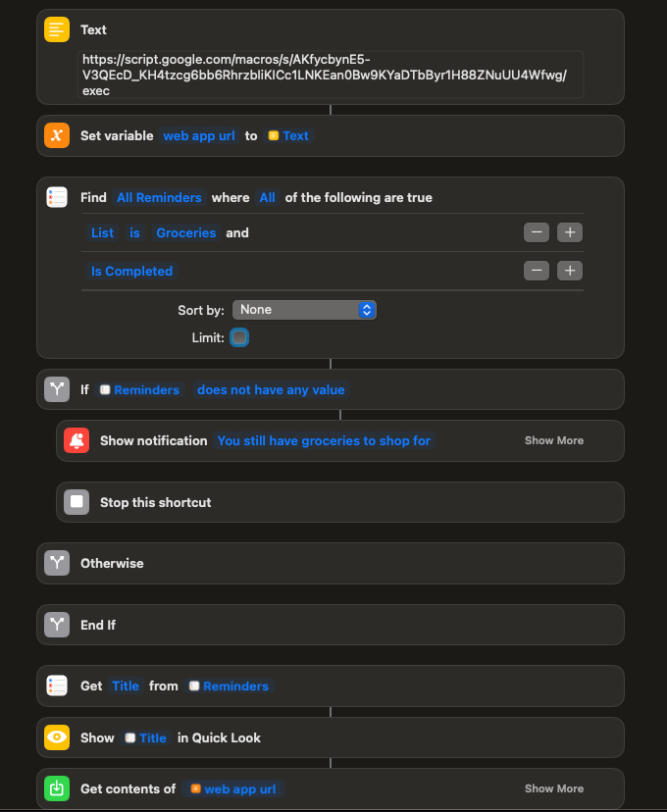Screen dimensions: 667x812
Task: Click the Otherwise branch icon
Action: point(57,564)
